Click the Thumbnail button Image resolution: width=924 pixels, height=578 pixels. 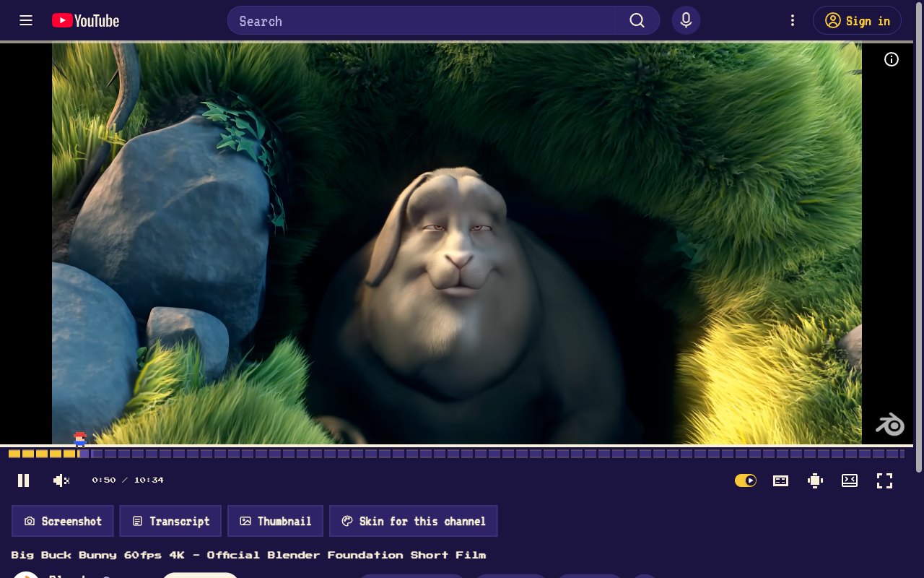point(276,521)
